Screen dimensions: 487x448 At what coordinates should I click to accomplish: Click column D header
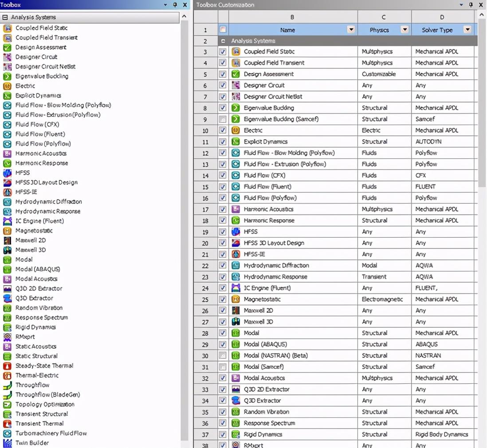[x=442, y=17]
